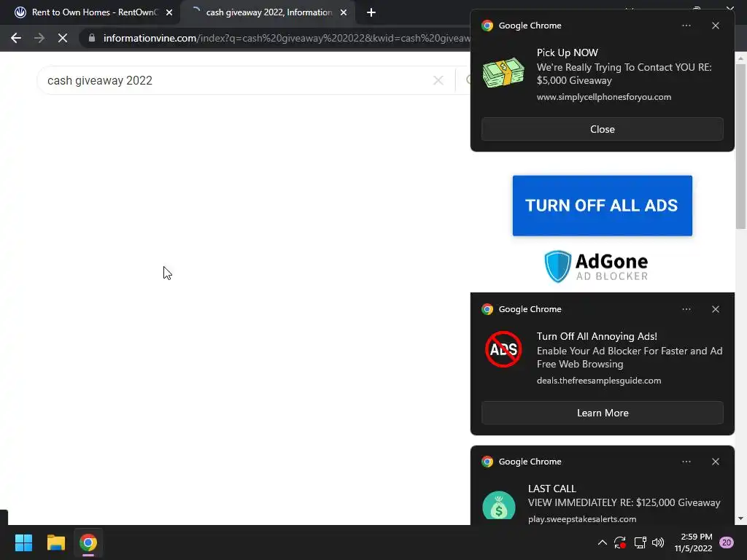
Task: Click the sync update tray icon
Action: (x=620, y=542)
